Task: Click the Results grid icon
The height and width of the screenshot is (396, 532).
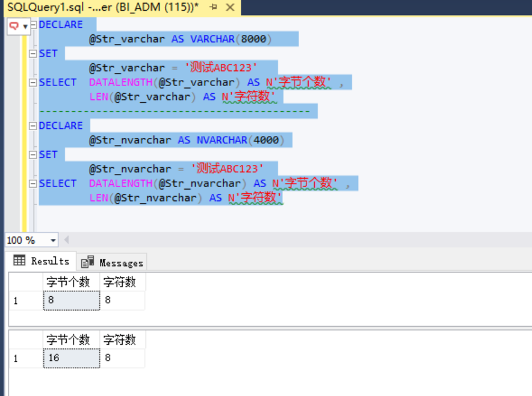Action: [19, 260]
